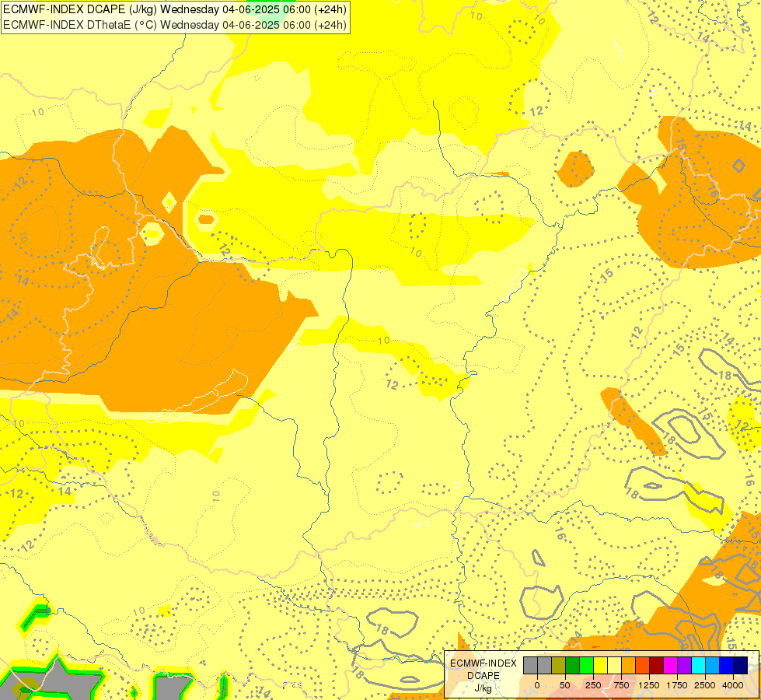761x700 pixels.
Task: Click the ECMWF-INDEX DThetaE title line
Action: 175,25
